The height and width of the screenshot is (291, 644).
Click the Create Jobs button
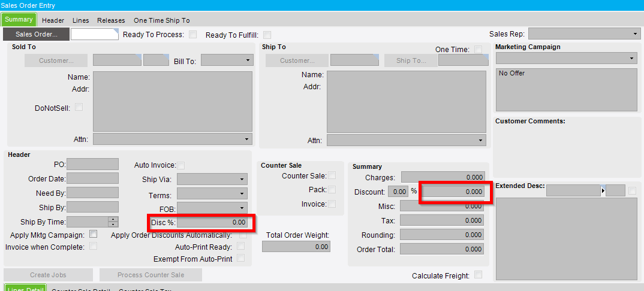pos(48,275)
